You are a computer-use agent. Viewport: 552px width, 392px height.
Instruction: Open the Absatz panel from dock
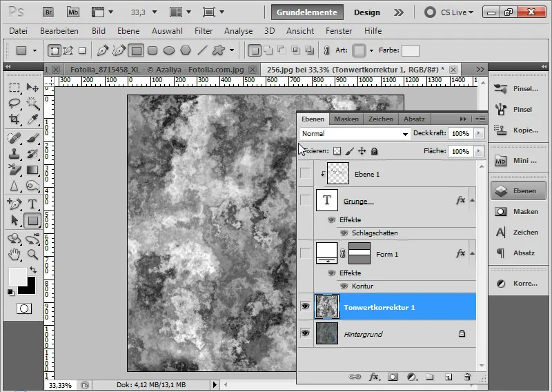pos(517,253)
